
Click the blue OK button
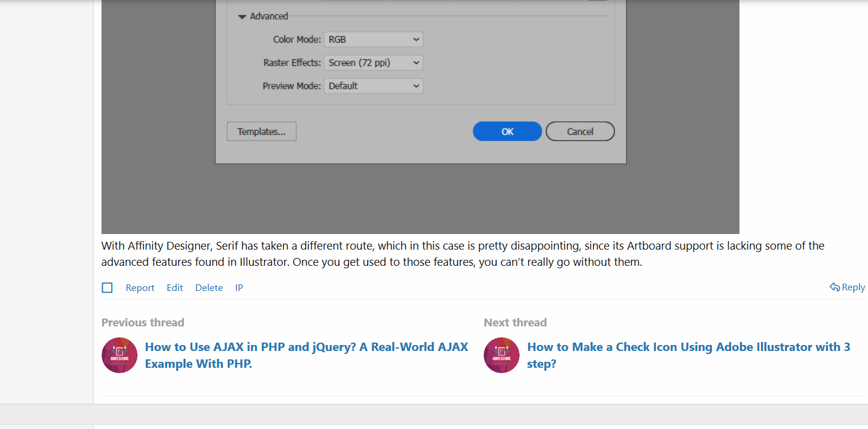point(507,131)
